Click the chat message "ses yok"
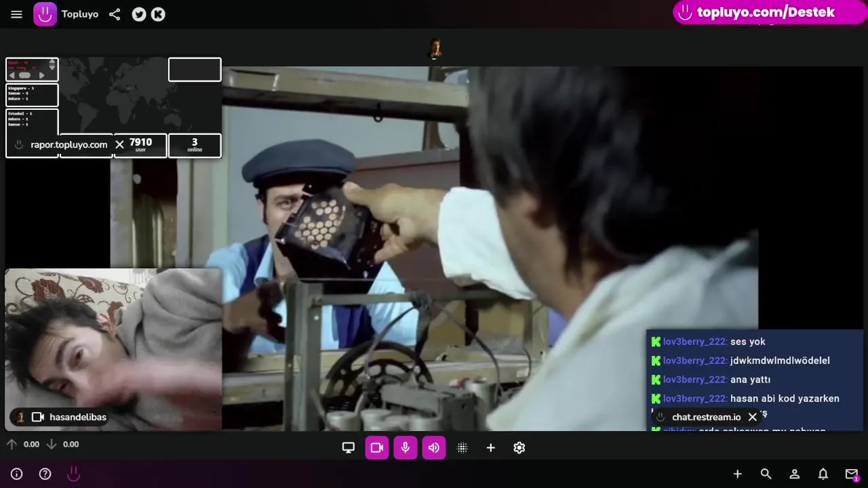 (748, 342)
